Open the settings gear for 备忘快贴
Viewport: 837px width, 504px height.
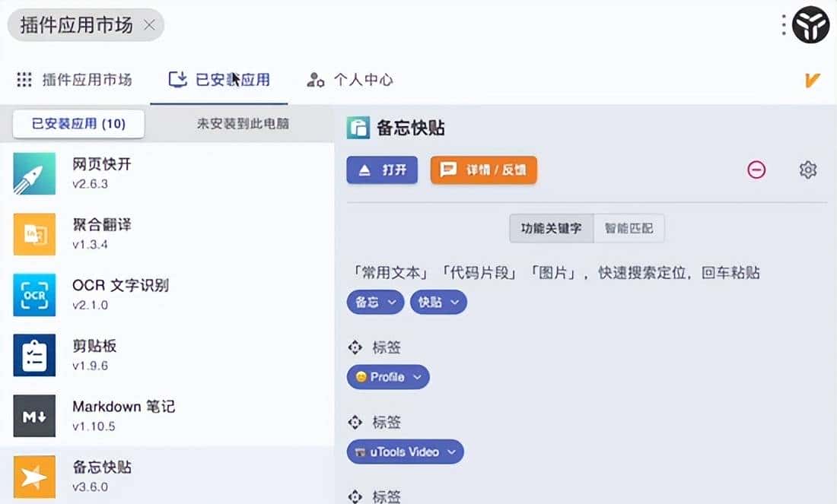click(808, 170)
